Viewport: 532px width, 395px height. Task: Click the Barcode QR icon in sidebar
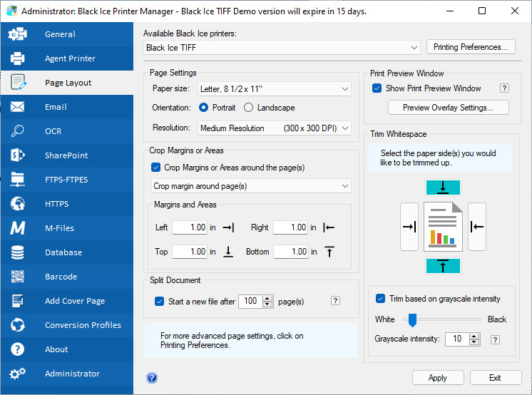(17, 277)
